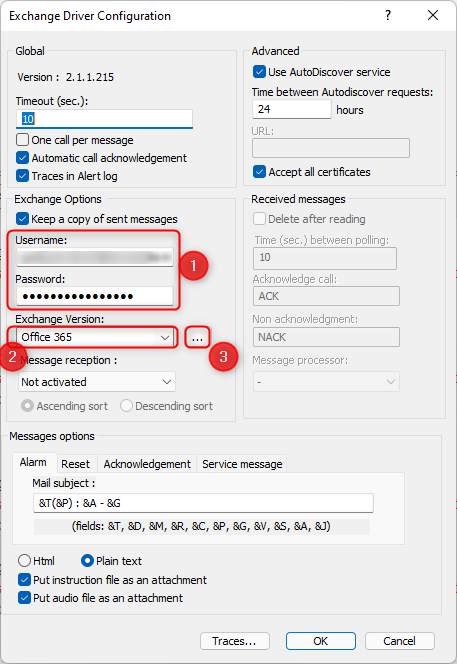The width and height of the screenshot is (457, 664).
Task: Select the Plain text radio button
Action: [x=87, y=561]
